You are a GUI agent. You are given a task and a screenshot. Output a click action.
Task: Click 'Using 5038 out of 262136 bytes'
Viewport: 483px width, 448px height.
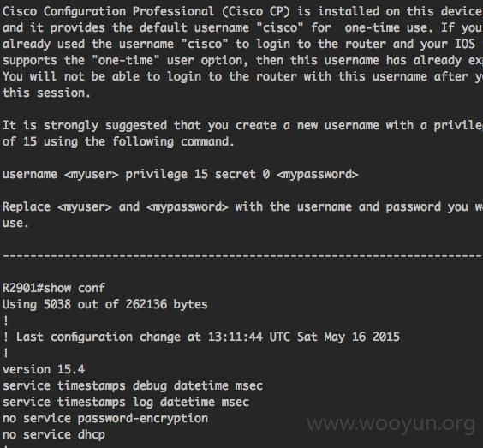[105, 305]
